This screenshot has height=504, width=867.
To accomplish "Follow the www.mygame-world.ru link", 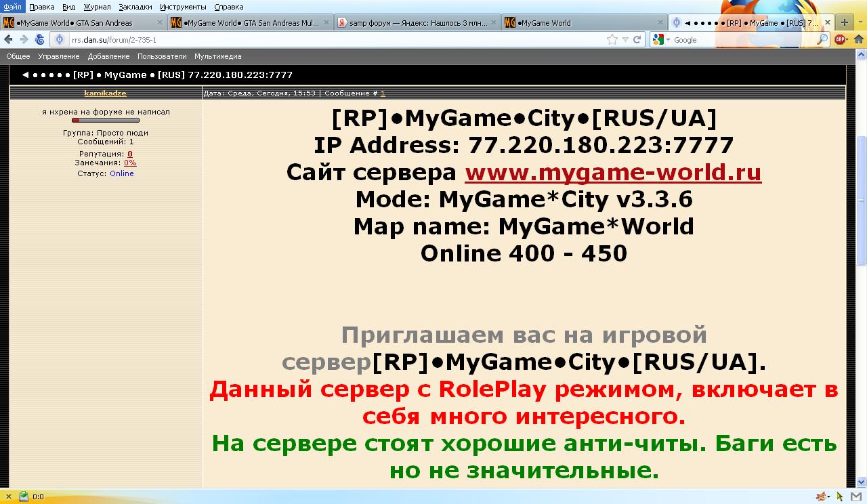I will pos(613,172).
